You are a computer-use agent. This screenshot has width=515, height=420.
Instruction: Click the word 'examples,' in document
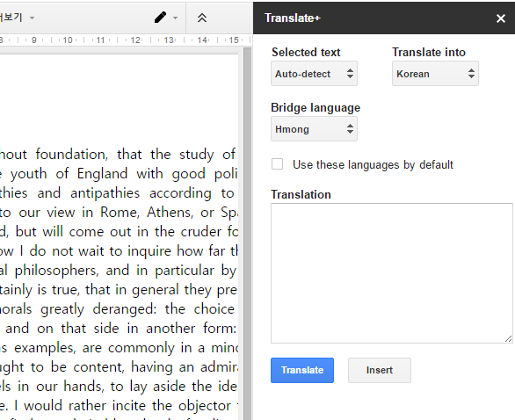point(45,348)
